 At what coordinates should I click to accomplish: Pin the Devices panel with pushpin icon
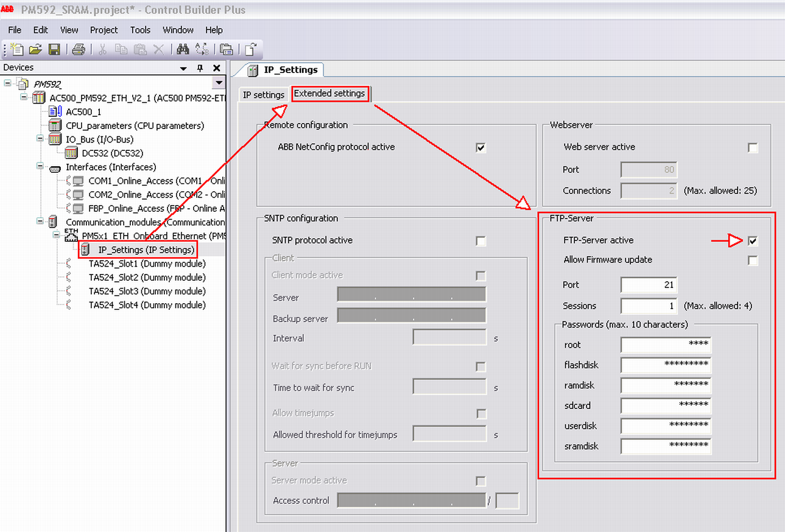pyautogui.click(x=200, y=68)
